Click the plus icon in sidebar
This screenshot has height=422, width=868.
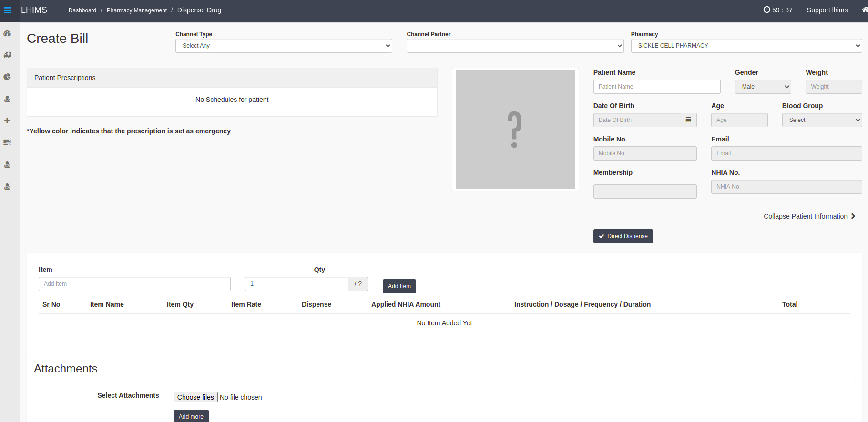click(7, 121)
